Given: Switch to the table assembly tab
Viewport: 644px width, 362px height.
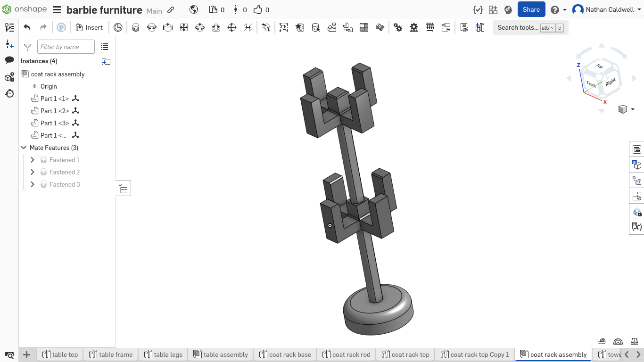Looking at the screenshot, I should [x=221, y=354].
